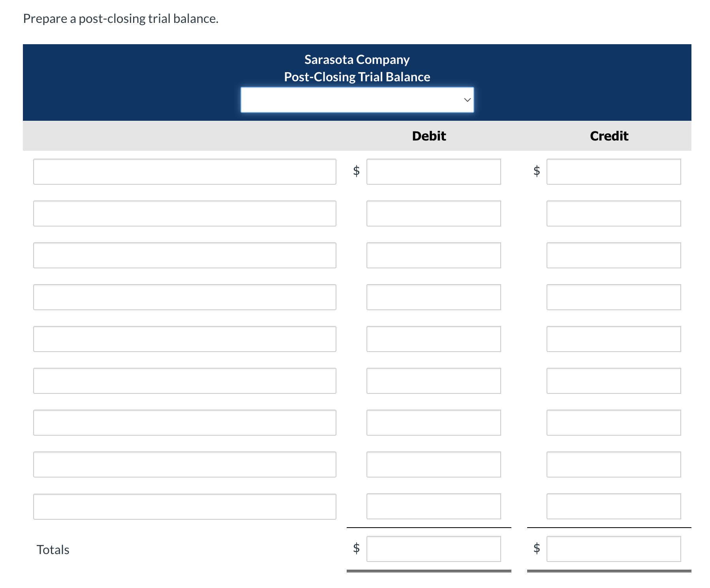This screenshot has height=588, width=710.
Task: Click the fifth row Debit amount field
Action: click(434, 339)
